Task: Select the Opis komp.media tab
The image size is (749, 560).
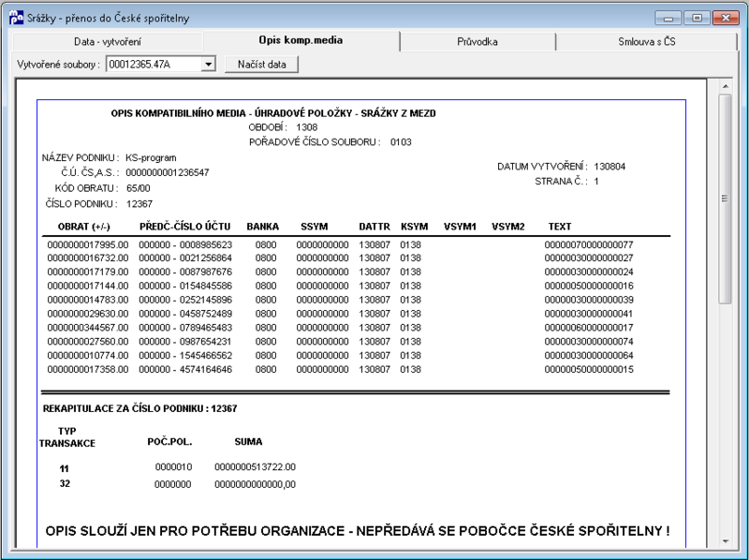Action: click(301, 40)
